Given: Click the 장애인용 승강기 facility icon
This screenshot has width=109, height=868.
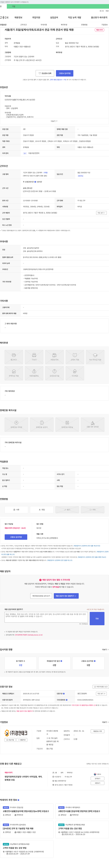Looking at the screenshot, I should click(x=42, y=424).
